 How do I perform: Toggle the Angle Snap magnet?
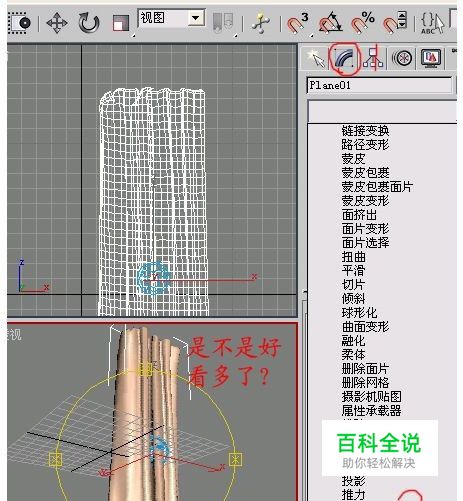[330, 23]
